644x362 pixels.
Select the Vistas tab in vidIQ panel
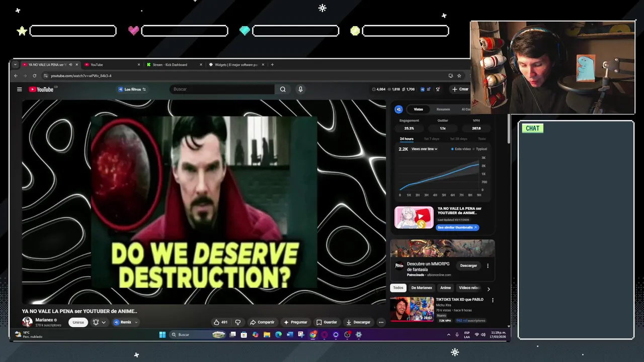[x=418, y=109]
